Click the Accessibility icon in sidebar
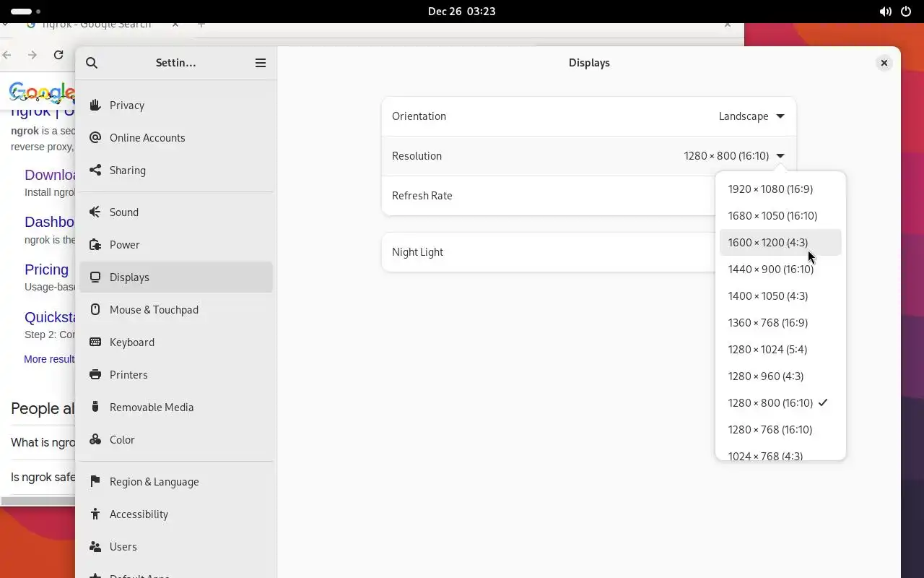The height and width of the screenshot is (578, 924). tap(95, 514)
